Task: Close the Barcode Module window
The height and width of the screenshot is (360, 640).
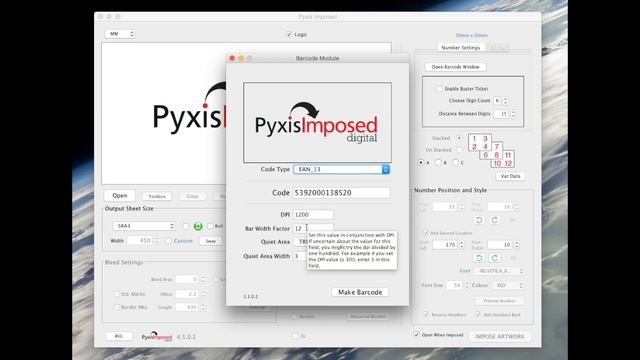Action: 232,58
